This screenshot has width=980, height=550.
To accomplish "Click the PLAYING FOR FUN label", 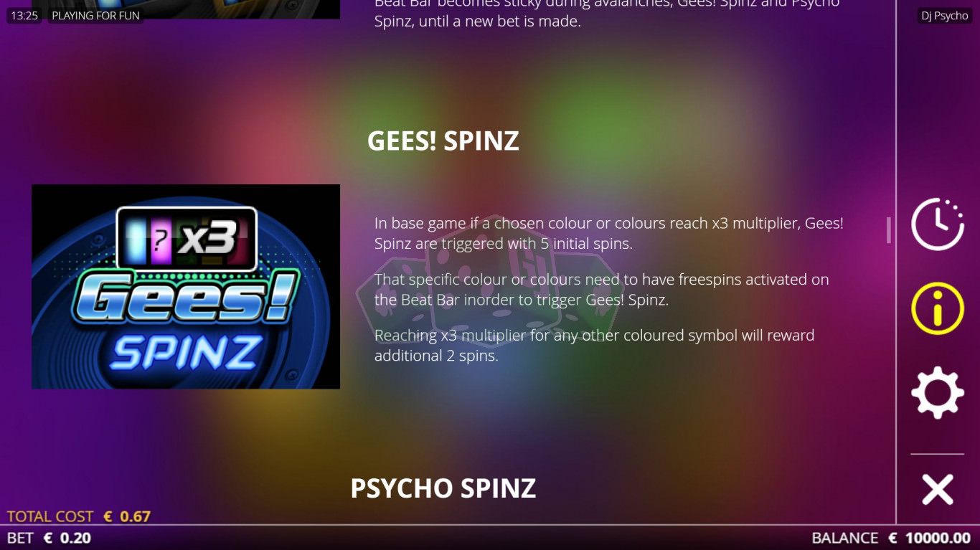I will (95, 15).
